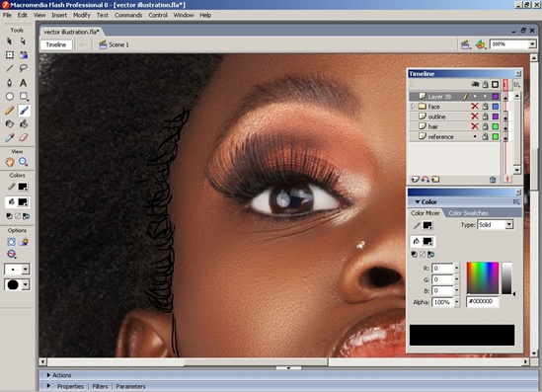Select the Eyedropper tool
The height and width of the screenshot is (392, 542).
point(9,137)
